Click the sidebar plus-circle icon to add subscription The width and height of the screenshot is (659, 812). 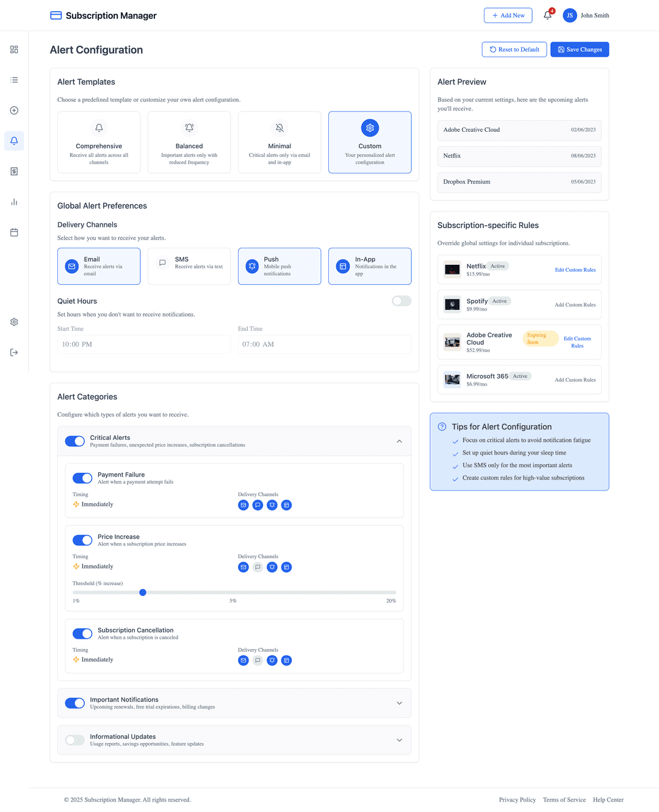pos(13,110)
